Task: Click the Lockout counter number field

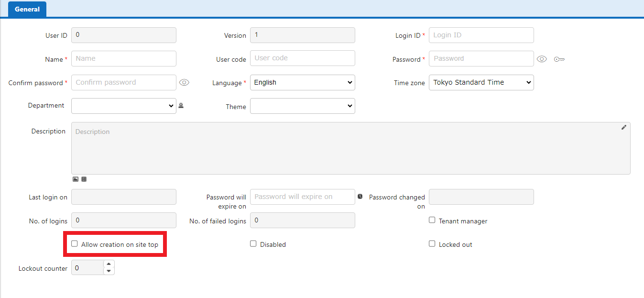Action: point(87,268)
